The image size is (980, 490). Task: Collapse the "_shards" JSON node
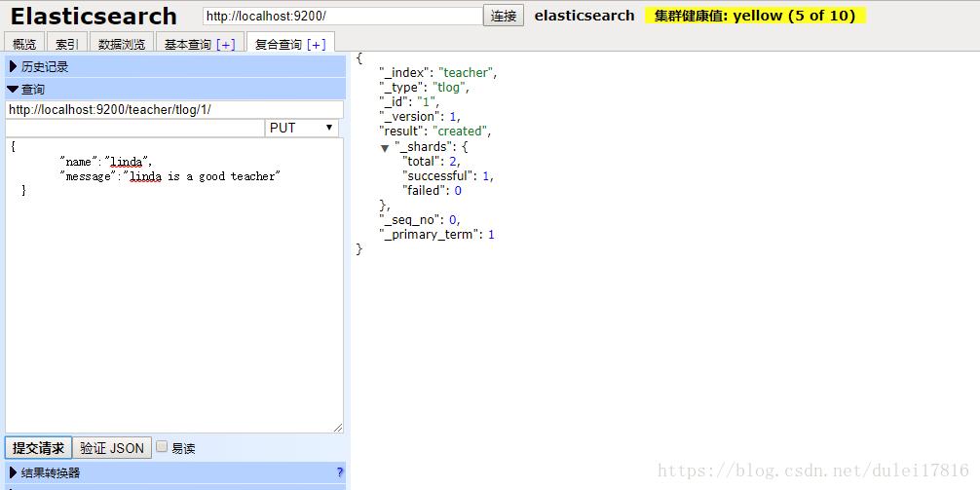pos(385,148)
